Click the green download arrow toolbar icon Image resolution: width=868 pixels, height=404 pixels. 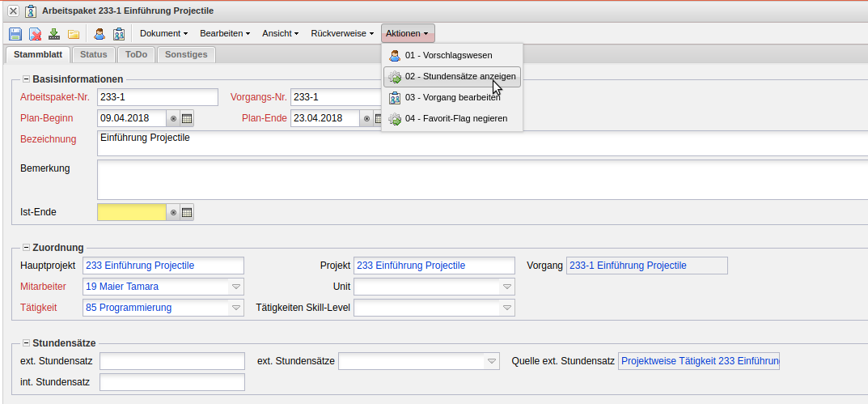(x=54, y=34)
